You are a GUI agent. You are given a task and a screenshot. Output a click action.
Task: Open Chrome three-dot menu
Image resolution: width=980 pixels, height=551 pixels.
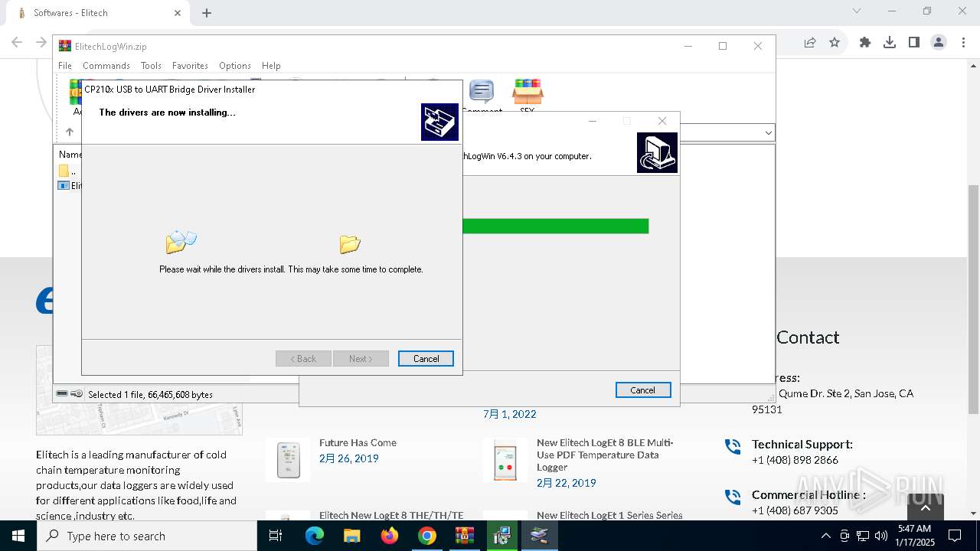point(962,43)
